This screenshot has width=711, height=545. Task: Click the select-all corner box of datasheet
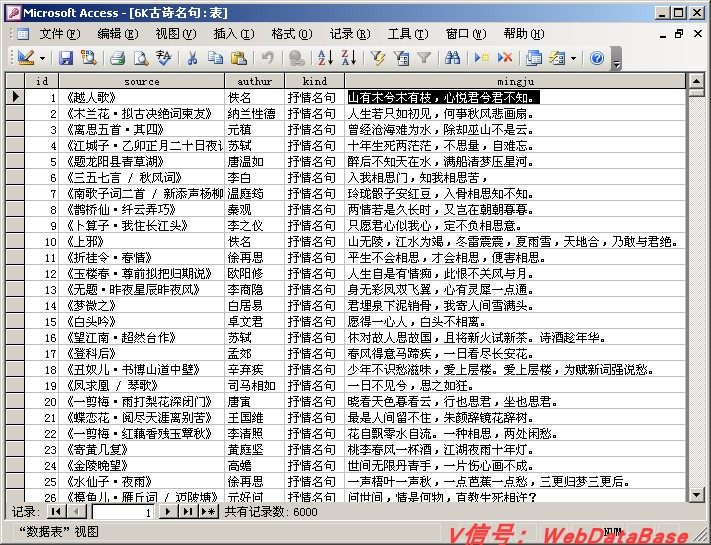15,81
